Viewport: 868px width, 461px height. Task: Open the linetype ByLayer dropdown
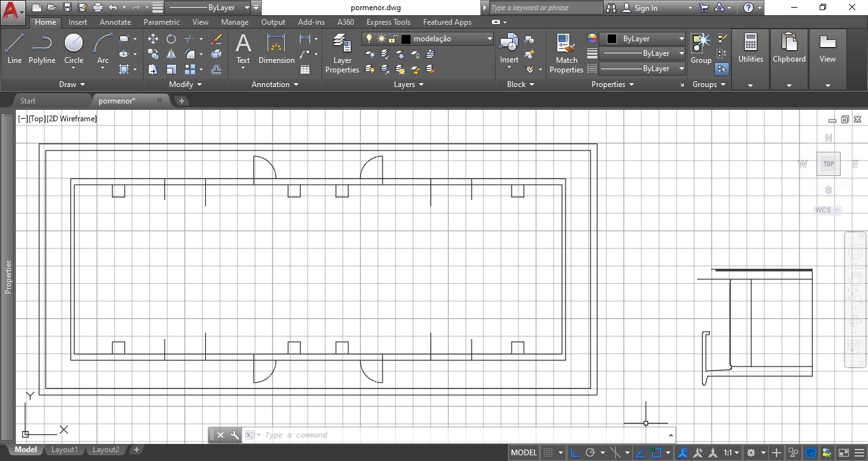[642, 69]
